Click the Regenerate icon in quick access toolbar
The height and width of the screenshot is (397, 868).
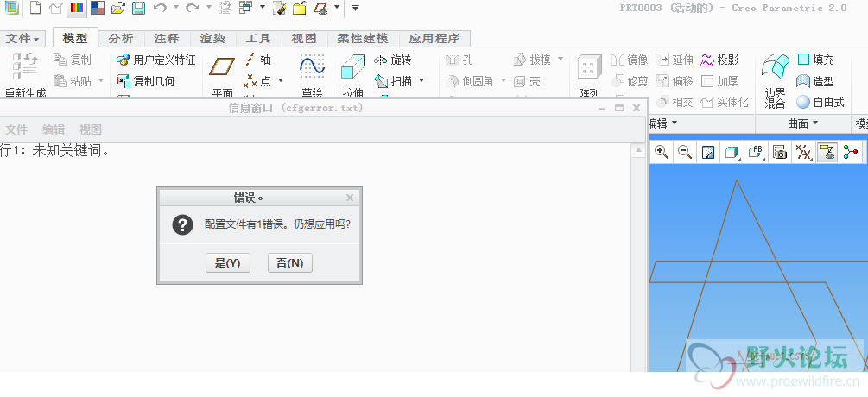click(x=225, y=8)
